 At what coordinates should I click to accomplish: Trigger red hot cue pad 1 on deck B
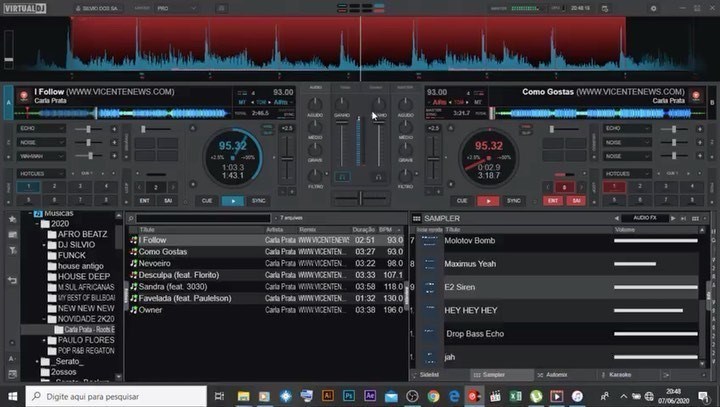coord(614,187)
